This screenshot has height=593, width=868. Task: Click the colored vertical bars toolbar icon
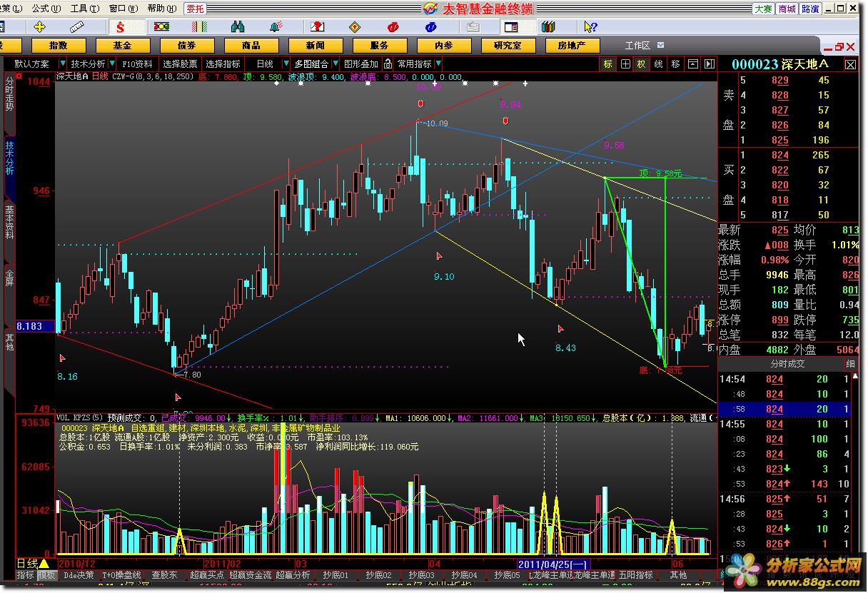[201, 27]
